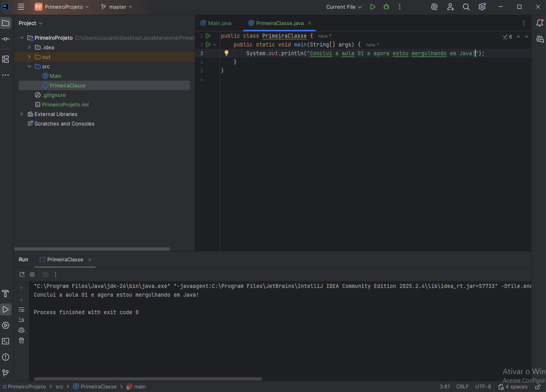Open the Problems tool window
This screenshot has width=546, height=392.
point(6,357)
